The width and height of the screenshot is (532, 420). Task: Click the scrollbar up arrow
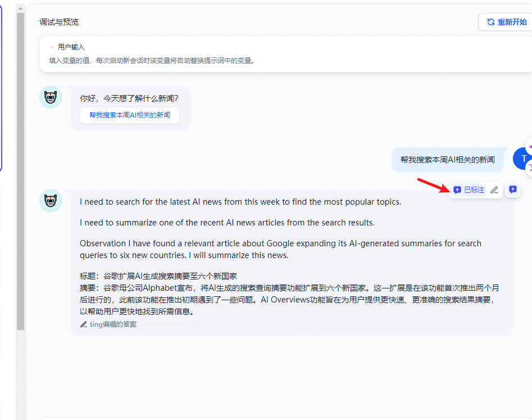[20, 8]
